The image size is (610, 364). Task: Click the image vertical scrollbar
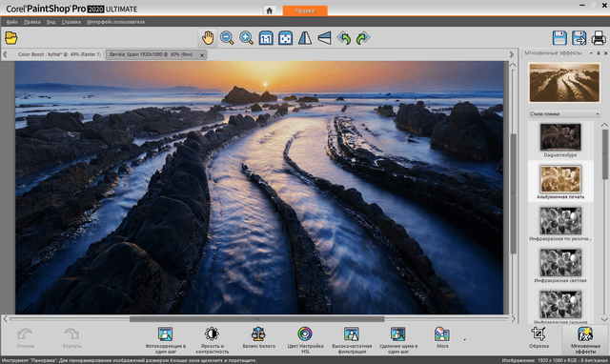click(x=513, y=193)
